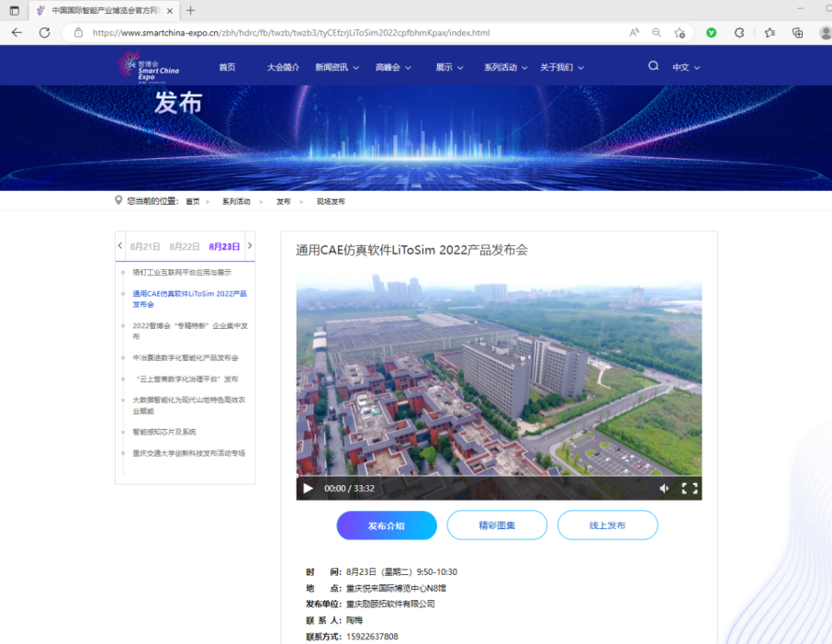Open green shield extension icon
This screenshot has width=832, height=644.
(712, 32)
